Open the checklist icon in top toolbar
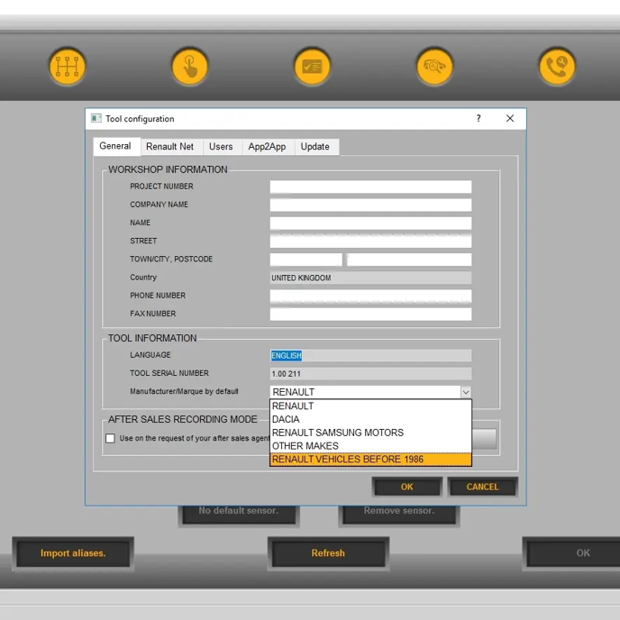 [312, 66]
